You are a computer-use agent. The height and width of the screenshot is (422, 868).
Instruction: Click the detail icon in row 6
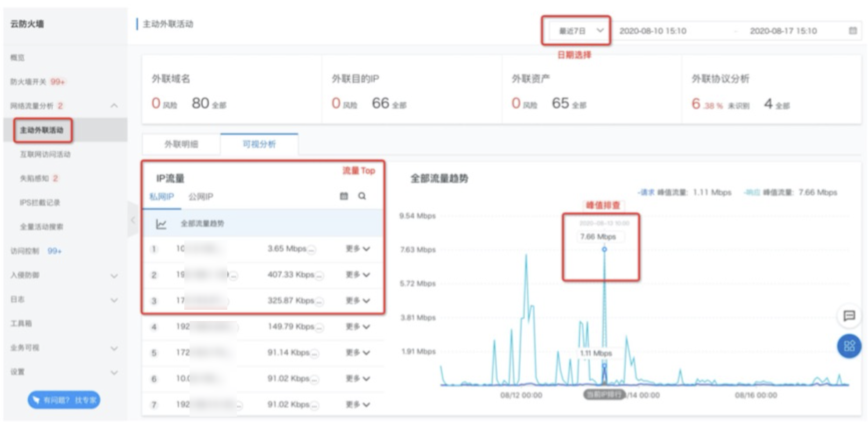pyautogui.click(x=315, y=379)
